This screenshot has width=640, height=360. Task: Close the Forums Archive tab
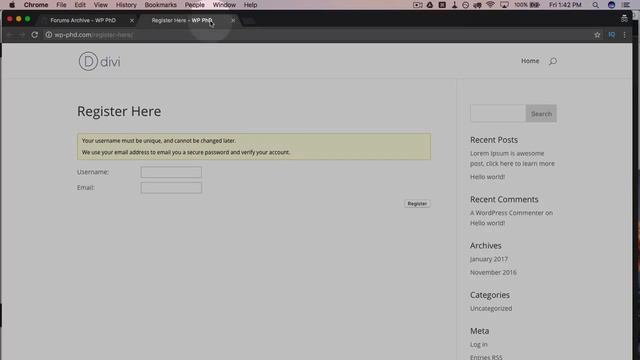[132, 20]
